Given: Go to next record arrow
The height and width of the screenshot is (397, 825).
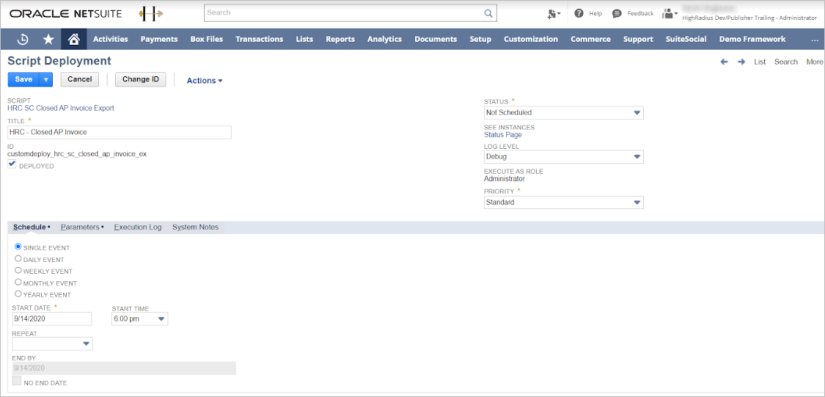Looking at the screenshot, I should click(741, 62).
